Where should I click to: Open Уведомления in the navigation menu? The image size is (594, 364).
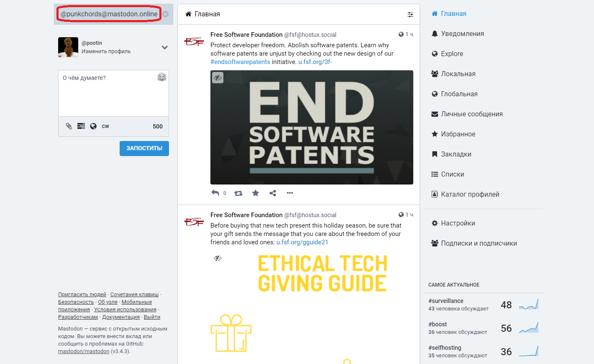coord(462,34)
